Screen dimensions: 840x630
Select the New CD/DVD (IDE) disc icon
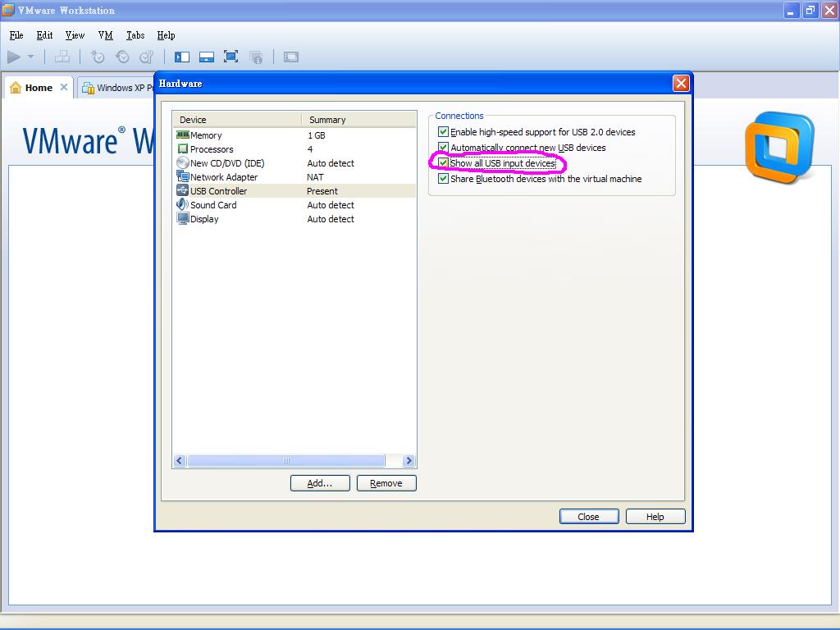183,163
